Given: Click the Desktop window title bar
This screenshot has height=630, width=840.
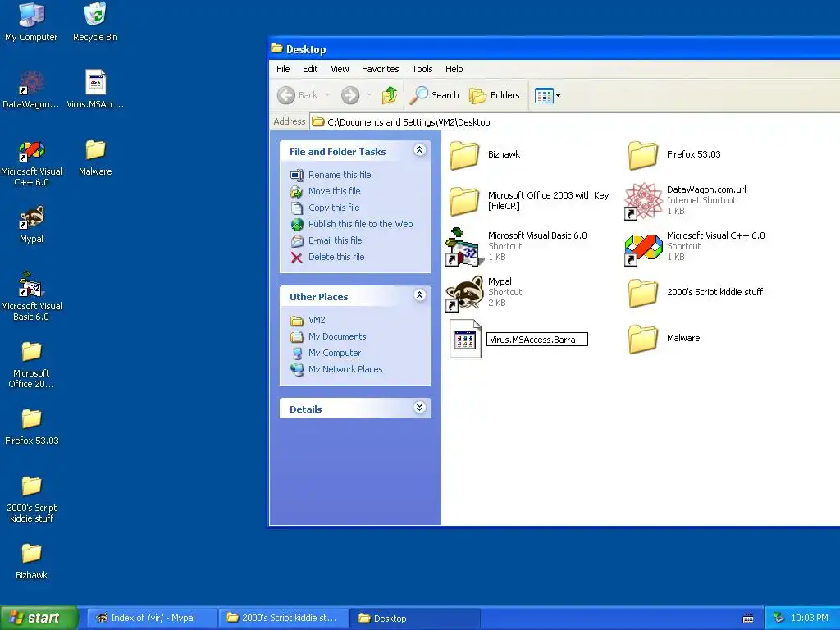Looking at the screenshot, I should coord(554,49).
